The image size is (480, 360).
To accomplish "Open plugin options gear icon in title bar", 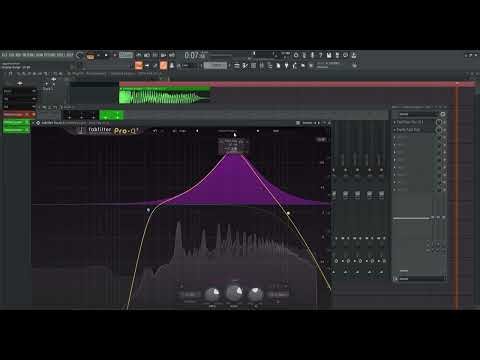I will coord(38,123).
